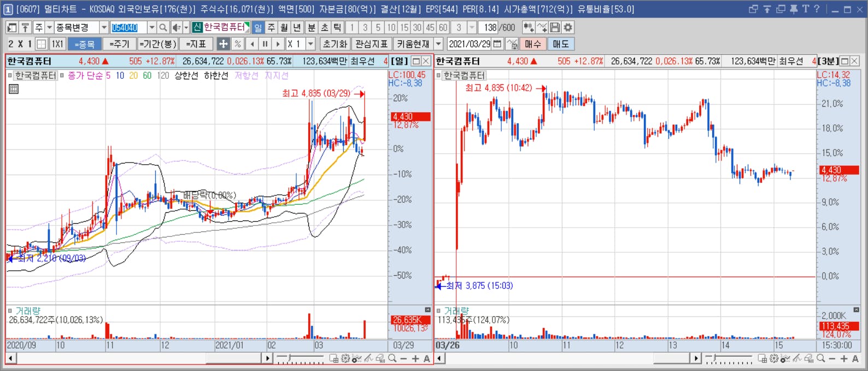The height and width of the screenshot is (371, 868).
Task: Expand the stock code 054040 dropdown
Action: pyautogui.click(x=152, y=27)
